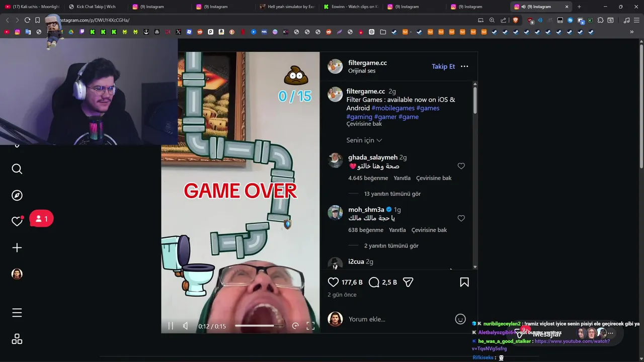Close the active Instagram tab
The image size is (644, 362).
click(567, 7)
